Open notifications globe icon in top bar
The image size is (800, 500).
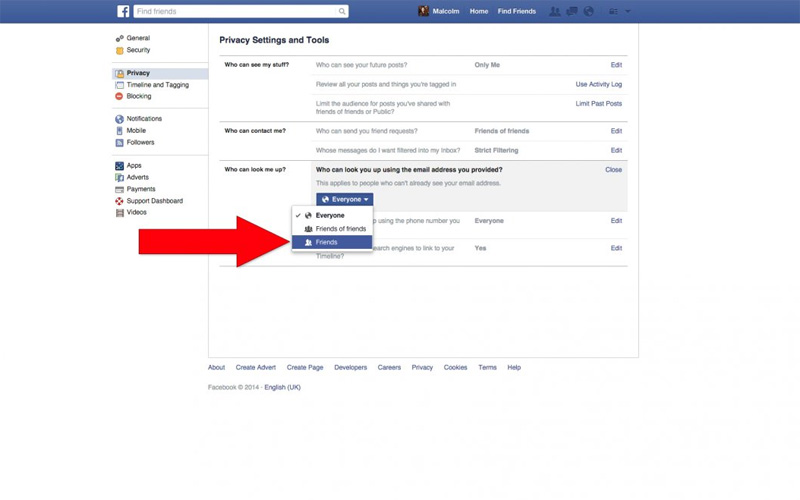coord(588,12)
